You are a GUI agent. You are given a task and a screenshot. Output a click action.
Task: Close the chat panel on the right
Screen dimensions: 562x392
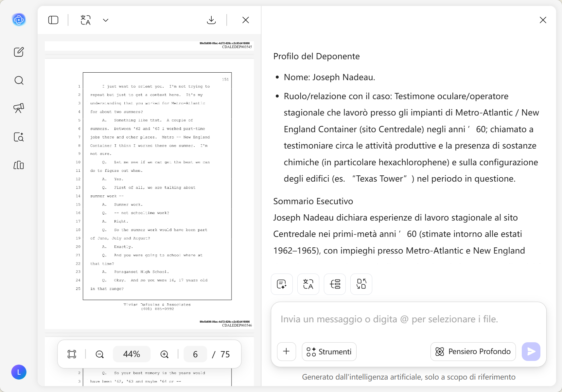point(543,20)
